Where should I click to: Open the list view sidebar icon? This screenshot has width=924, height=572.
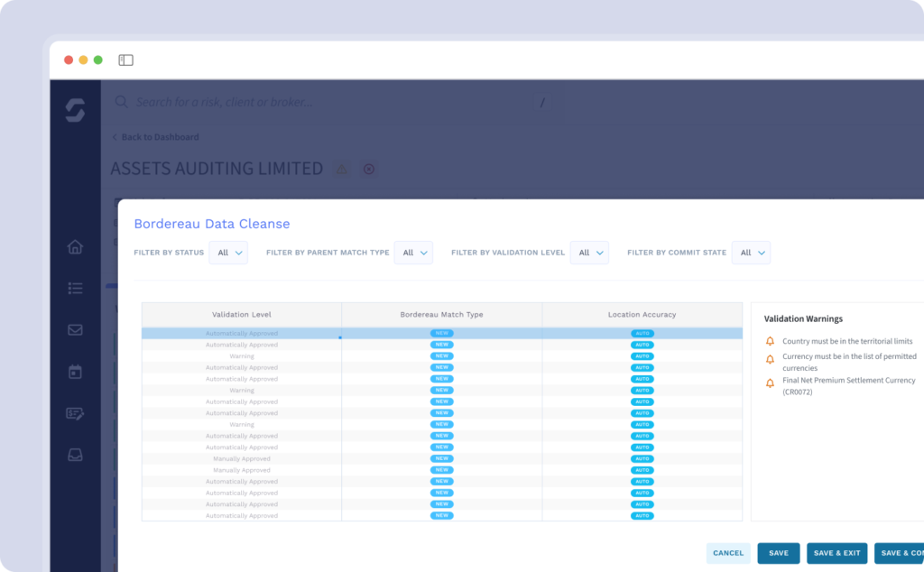coord(75,289)
